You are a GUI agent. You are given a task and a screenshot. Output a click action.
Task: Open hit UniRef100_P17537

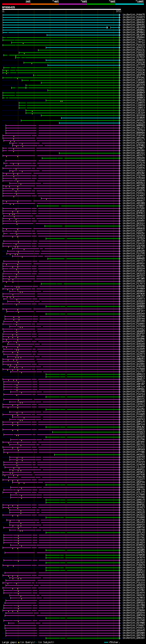pos(133,58)
